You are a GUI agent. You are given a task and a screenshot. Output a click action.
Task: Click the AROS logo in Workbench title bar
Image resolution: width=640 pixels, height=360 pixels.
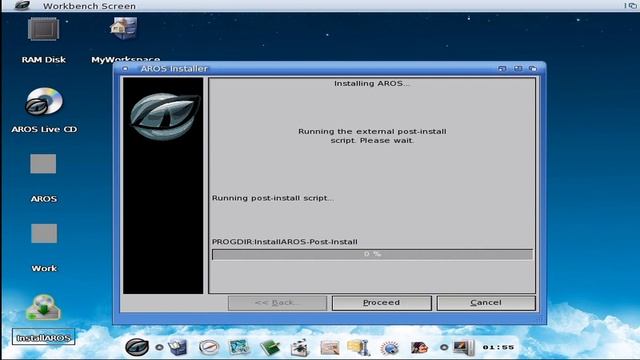pos(22,5)
